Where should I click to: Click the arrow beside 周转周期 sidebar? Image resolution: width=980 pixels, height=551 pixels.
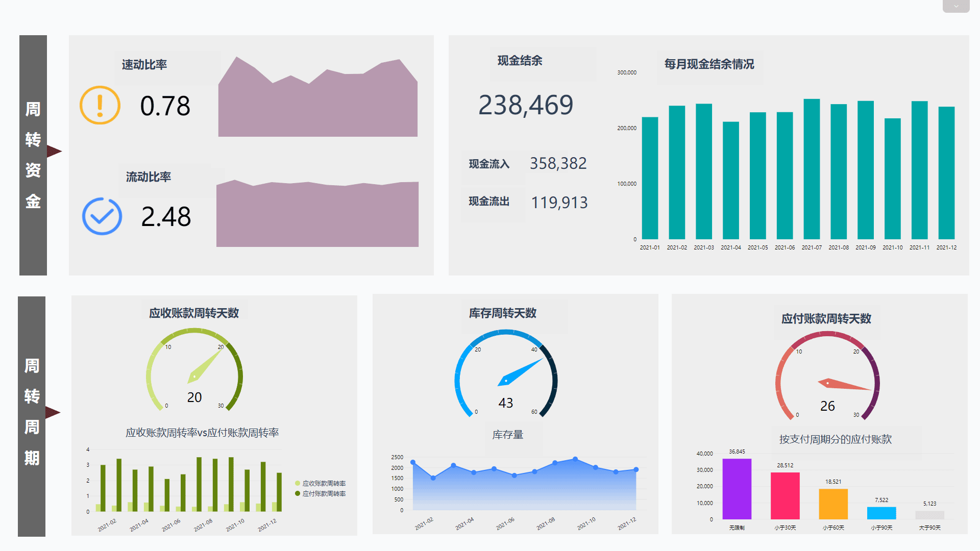tap(53, 412)
